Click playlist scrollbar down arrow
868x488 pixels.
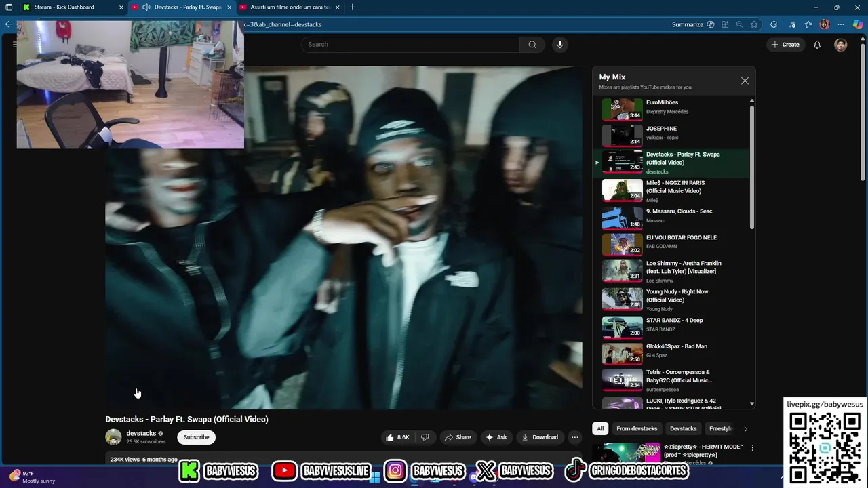(751, 404)
